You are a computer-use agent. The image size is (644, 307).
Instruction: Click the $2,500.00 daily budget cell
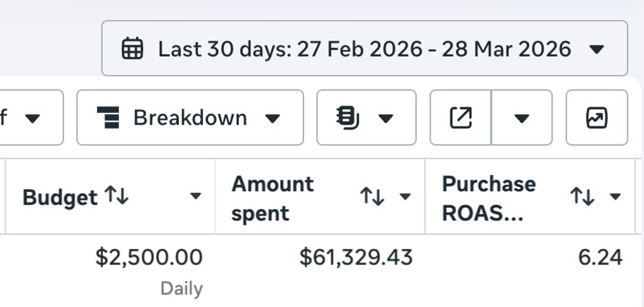(x=149, y=258)
